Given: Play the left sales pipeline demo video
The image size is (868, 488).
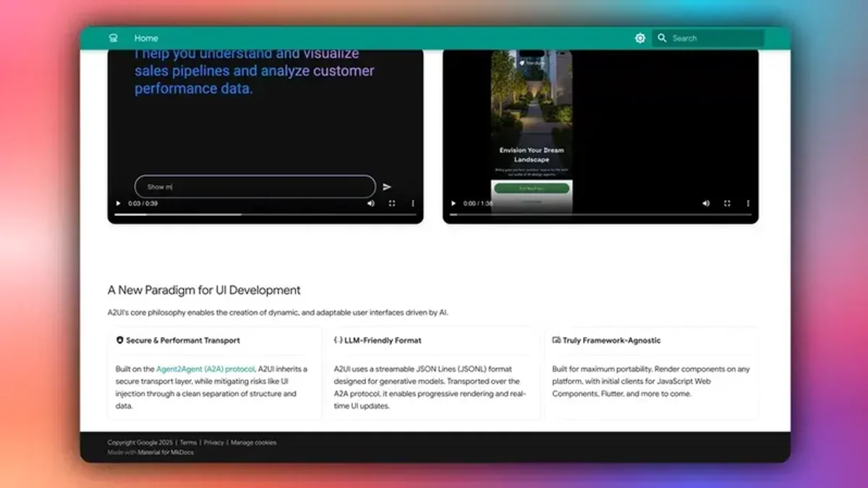Looking at the screenshot, I should click(118, 203).
